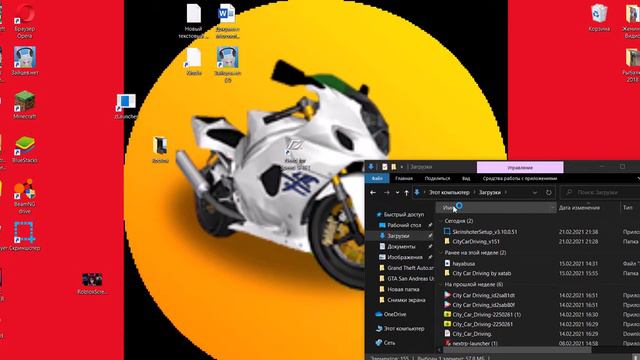Screen dimensions: 640x360
Task: Select the hayabusa file
Action: coord(464,263)
